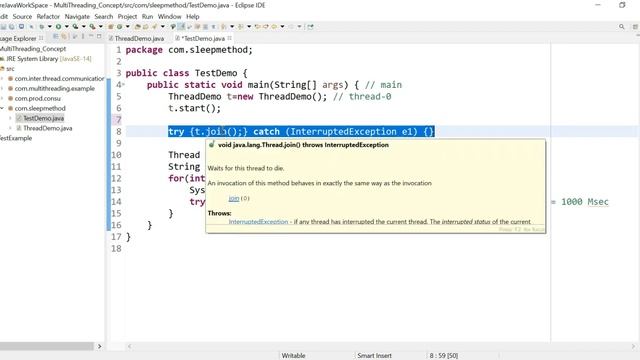Click the Previous Annotation toolbar icon
640x360 pixels.
pyautogui.click(x=241, y=27)
